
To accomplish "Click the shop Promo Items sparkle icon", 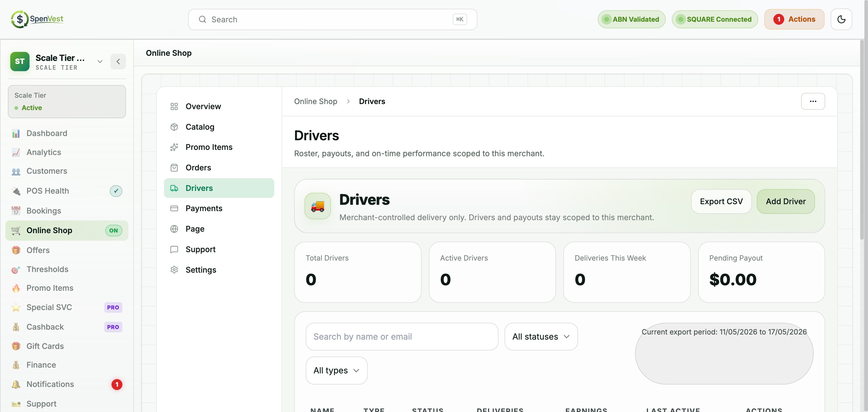I will coord(174,147).
